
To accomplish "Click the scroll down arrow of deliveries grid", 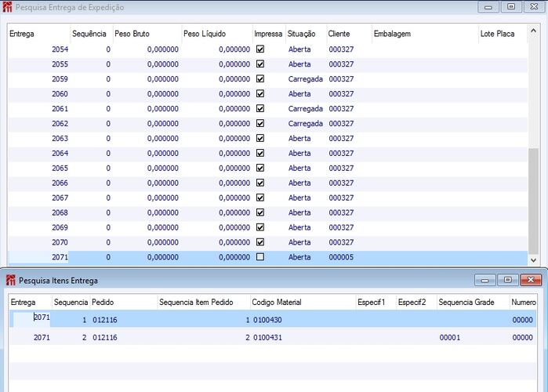I will [533, 260].
